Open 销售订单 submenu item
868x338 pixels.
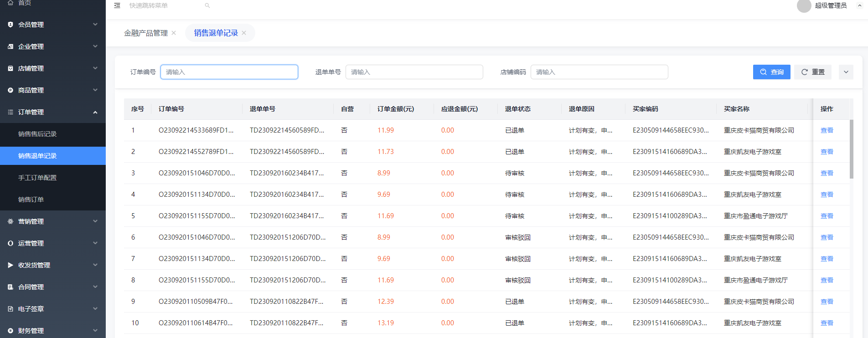[x=53, y=200]
